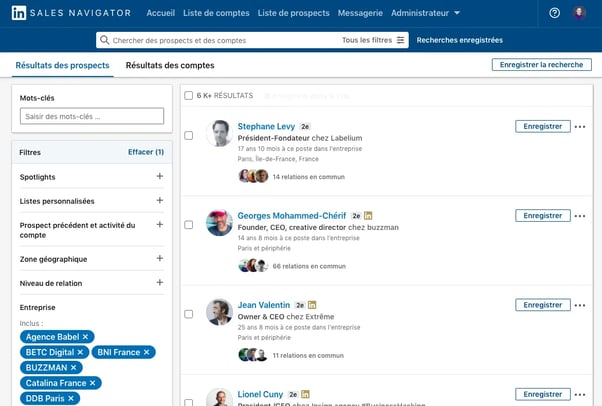Image resolution: width=602 pixels, height=406 pixels.
Task: Open Georges Mohammed-Chérif's profile name link
Action: pyautogui.click(x=291, y=215)
